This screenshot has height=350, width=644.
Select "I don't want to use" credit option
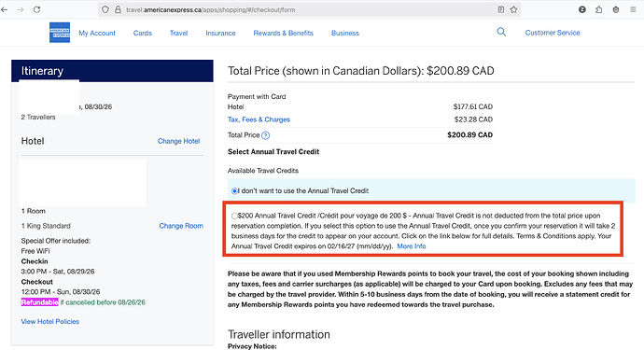click(x=234, y=190)
